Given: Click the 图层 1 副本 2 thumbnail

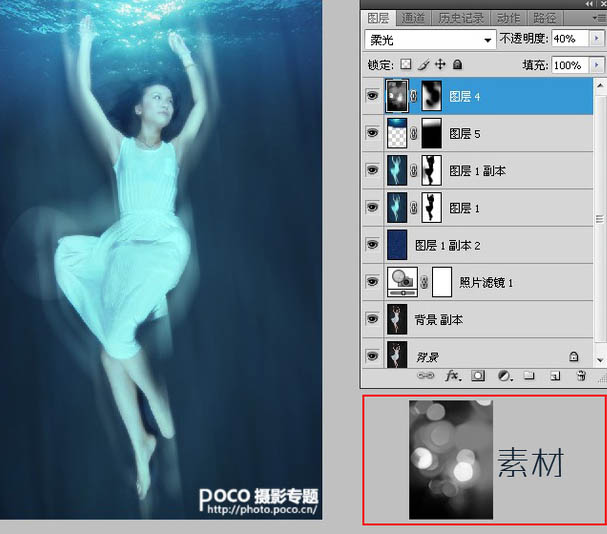Looking at the screenshot, I should (397, 245).
